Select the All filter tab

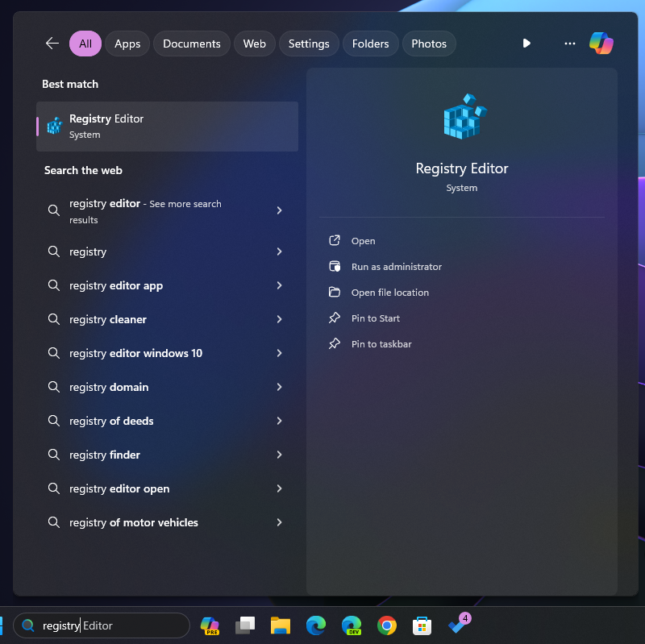coord(85,44)
